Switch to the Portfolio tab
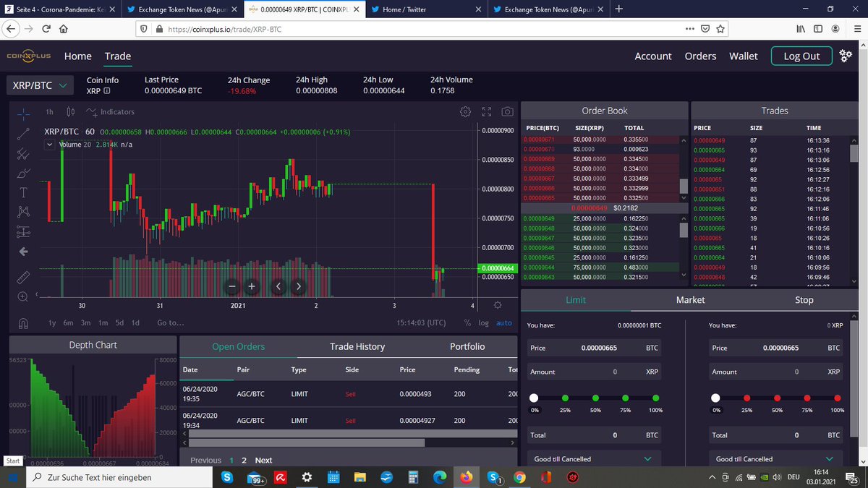868x488 pixels. click(x=467, y=346)
